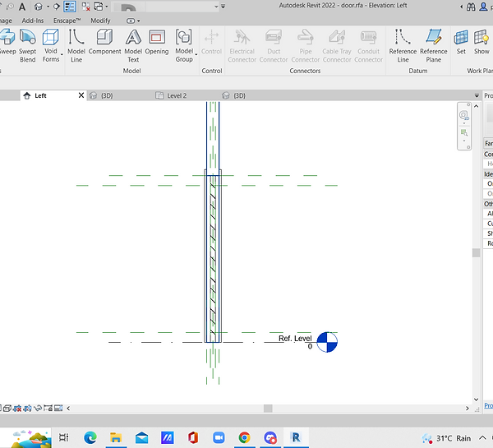Click the user sign-in icon

pos(484,7)
